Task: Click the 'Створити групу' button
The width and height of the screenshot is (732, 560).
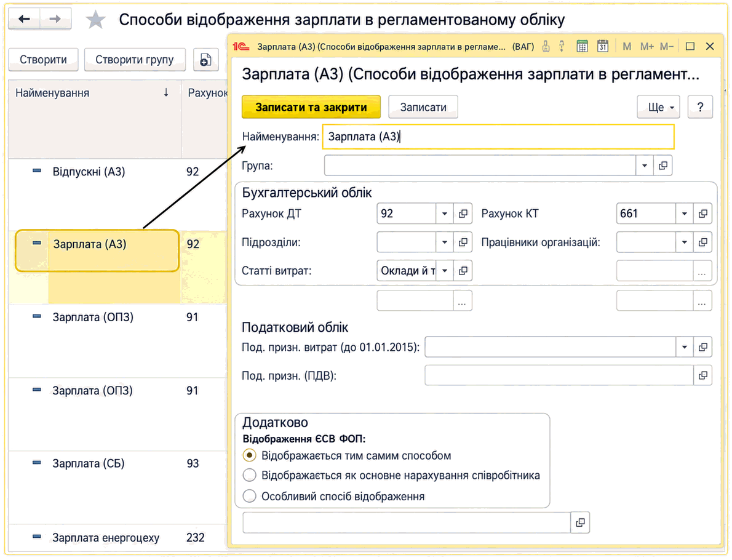Action: click(x=135, y=60)
